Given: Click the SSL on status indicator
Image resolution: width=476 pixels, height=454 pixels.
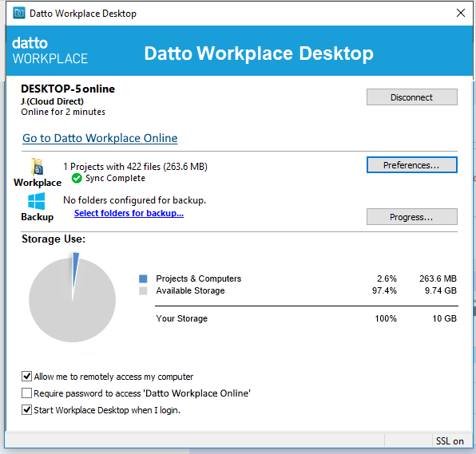Looking at the screenshot, I should tap(450, 441).
